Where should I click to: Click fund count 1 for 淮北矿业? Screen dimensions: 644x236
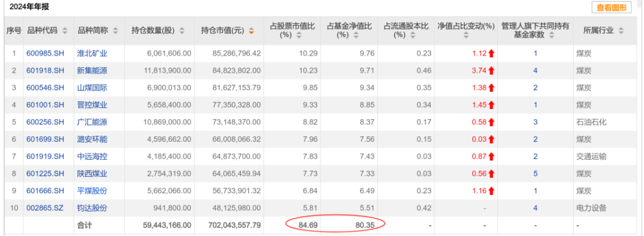tap(535, 54)
